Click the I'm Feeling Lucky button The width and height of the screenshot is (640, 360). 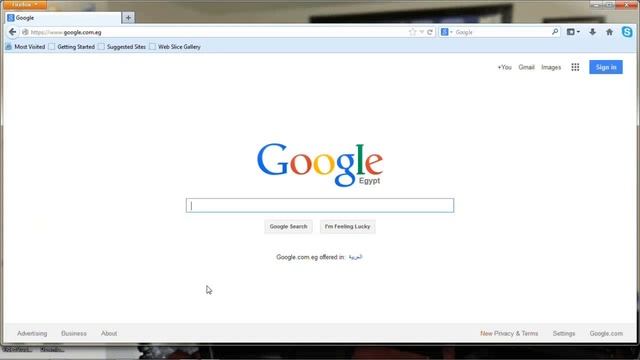(347, 227)
